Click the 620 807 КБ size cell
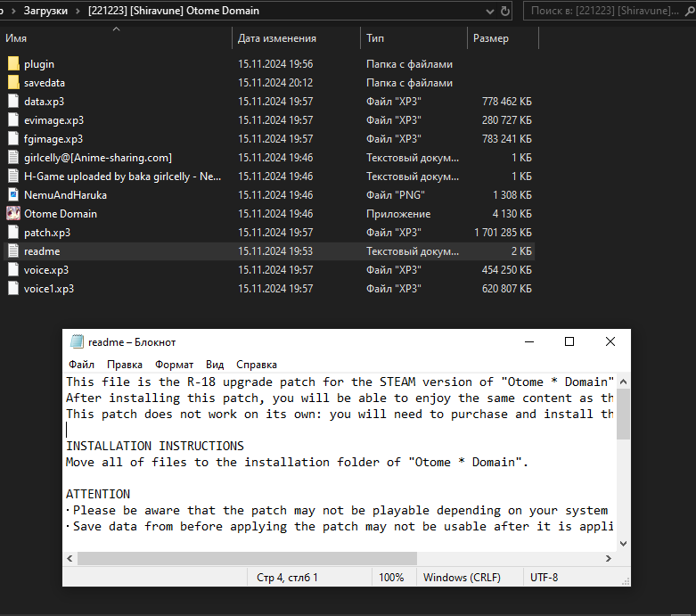Screen dimensions: 696x616 [507, 289]
